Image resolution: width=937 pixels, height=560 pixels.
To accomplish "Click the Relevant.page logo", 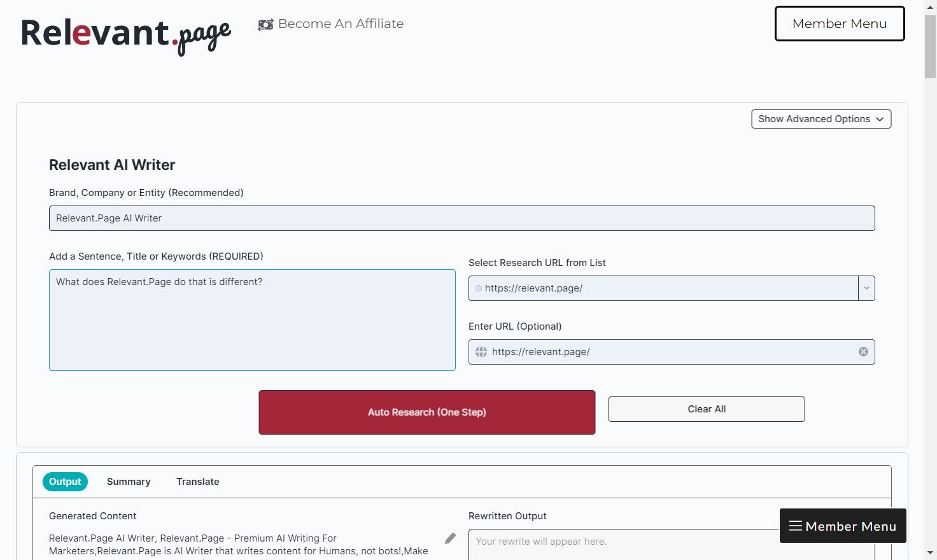I will pos(126,36).
